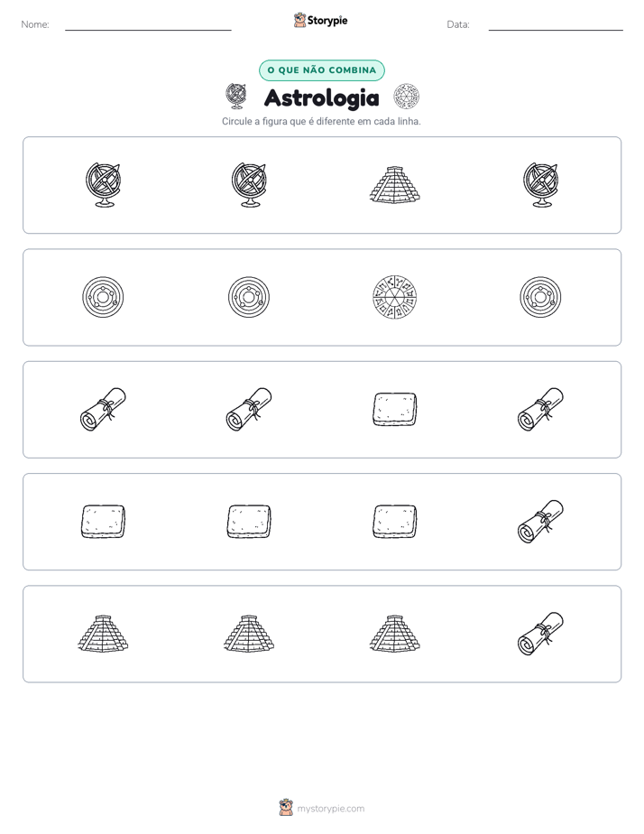Click the Astrologia heading
Image resolution: width=644 pixels, height=834 pixels.
pyautogui.click(x=321, y=97)
